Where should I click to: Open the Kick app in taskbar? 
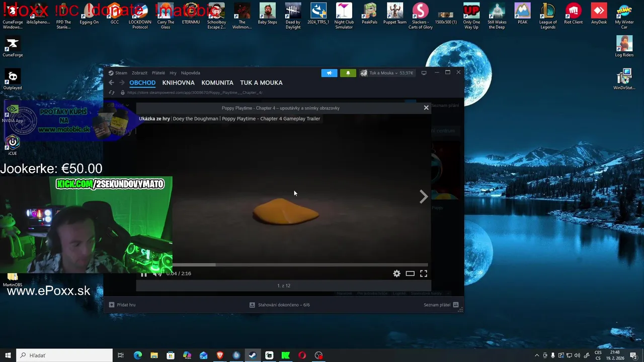tap(286, 355)
